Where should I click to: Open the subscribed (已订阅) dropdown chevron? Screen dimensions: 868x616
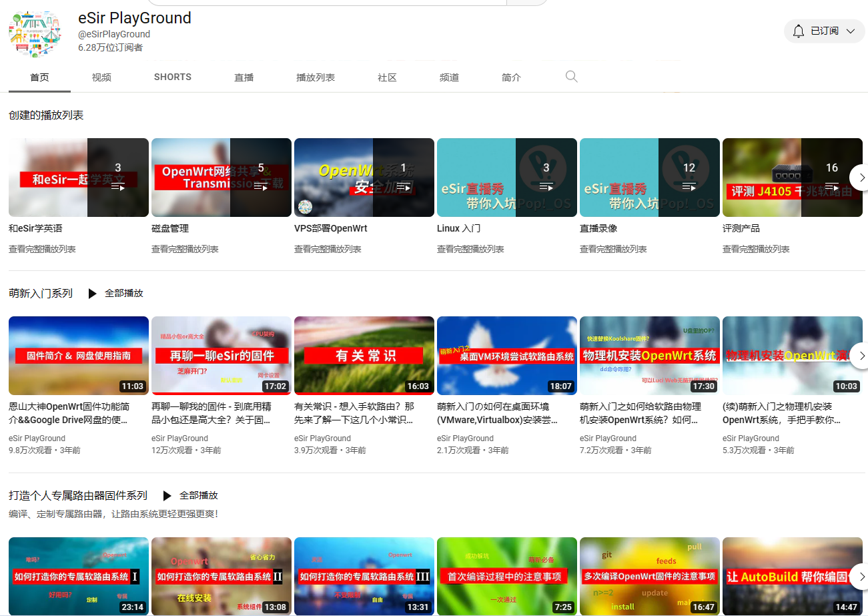(x=851, y=31)
